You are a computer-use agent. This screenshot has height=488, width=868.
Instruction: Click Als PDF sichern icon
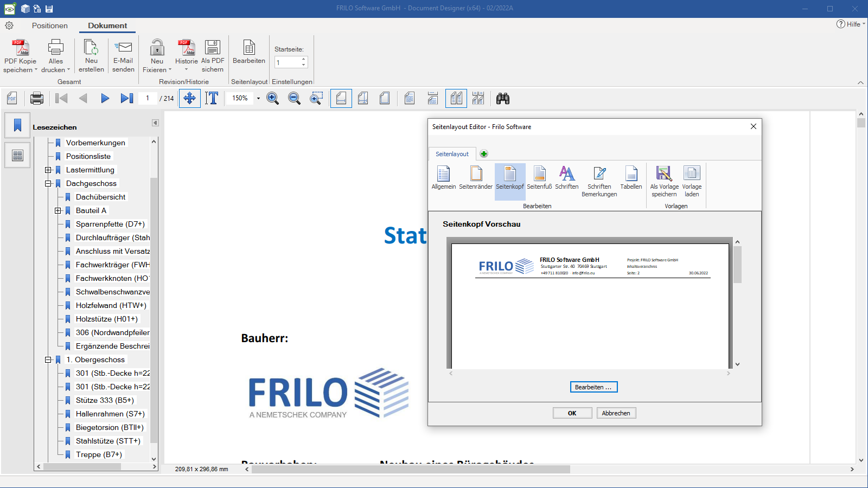coord(213,48)
